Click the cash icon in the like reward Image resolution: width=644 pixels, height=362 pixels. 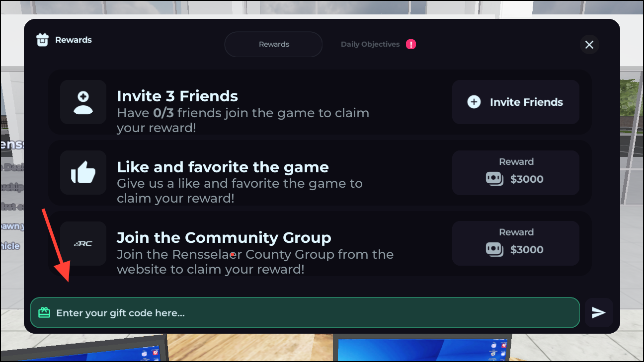pos(495,179)
